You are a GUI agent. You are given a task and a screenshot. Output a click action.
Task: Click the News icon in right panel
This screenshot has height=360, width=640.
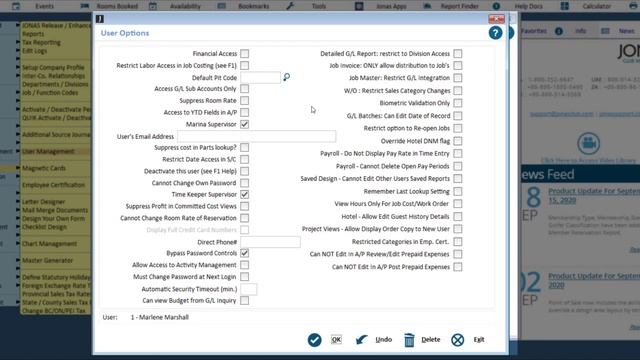pyautogui.click(x=605, y=31)
